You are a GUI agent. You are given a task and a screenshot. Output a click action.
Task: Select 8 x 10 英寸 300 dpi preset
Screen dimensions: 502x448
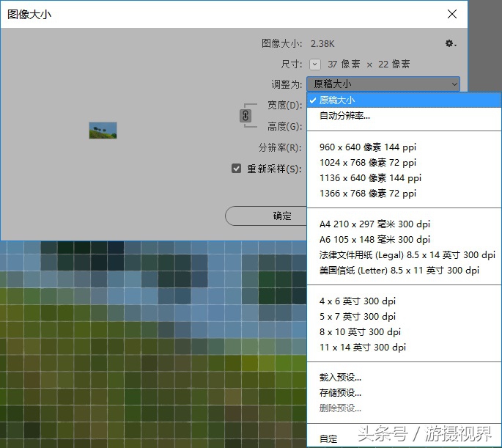tap(404, 331)
